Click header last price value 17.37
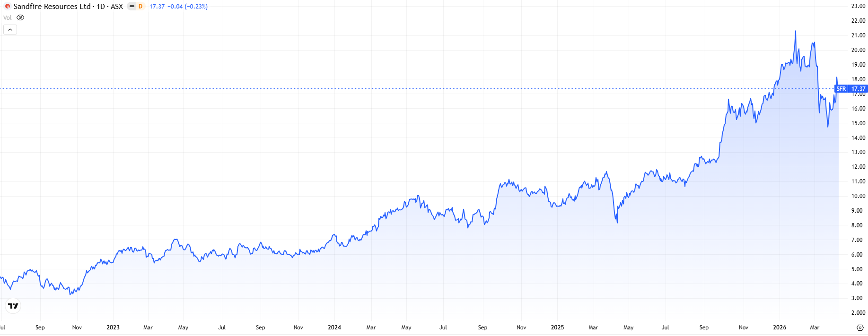Screen dimensions: 868x336 point(157,7)
